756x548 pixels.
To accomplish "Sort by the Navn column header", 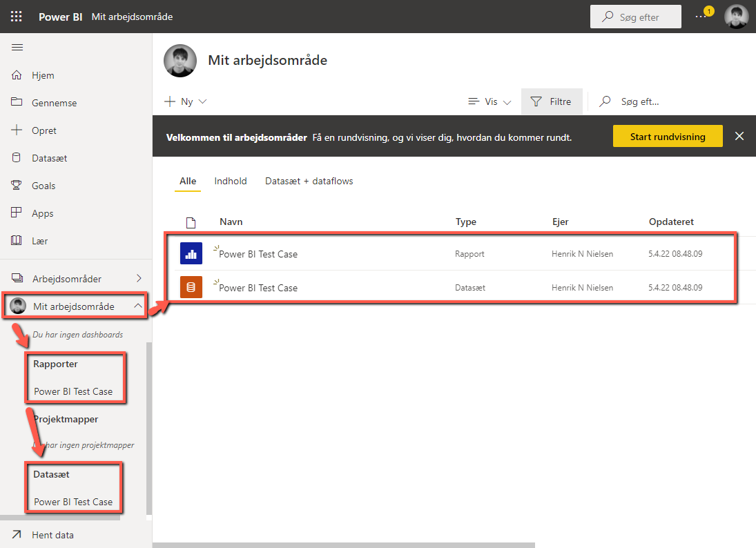I will point(231,222).
